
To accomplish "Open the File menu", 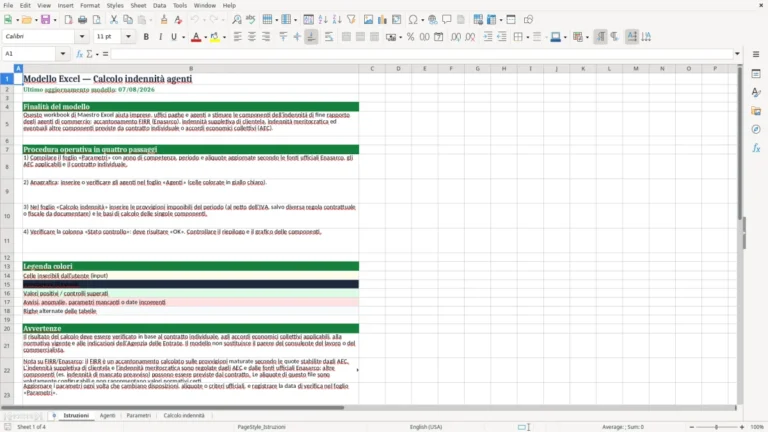I will (8, 5).
